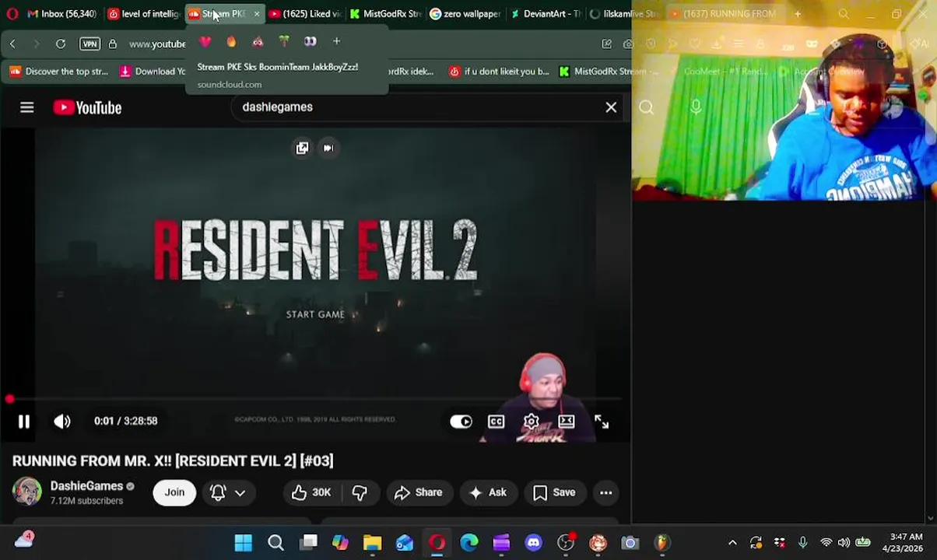937x560 pixels.
Task: Add another emoji with the plus icon
Action: pos(336,41)
